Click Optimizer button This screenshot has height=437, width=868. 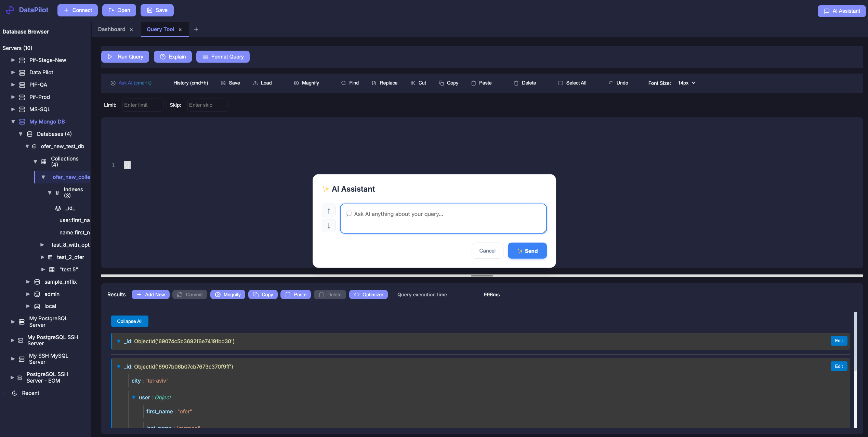[368, 295]
